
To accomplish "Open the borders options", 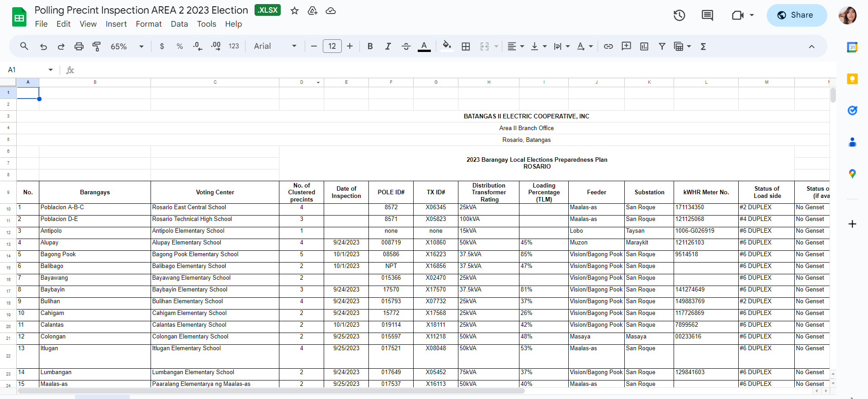I will coord(466,46).
